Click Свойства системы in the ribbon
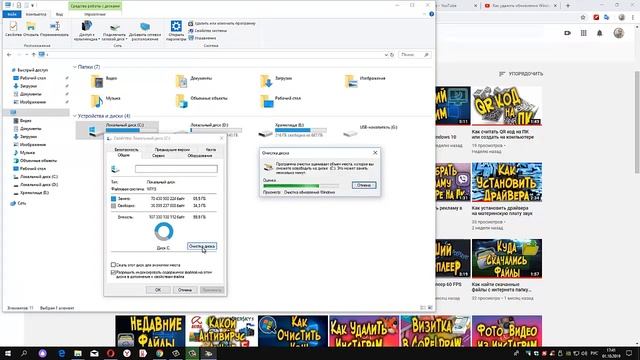Viewport: 640px width, 360px height. (x=207, y=31)
